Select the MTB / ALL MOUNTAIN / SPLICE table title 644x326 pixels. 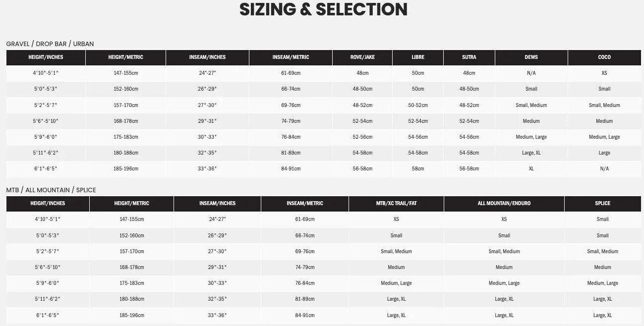pos(51,190)
